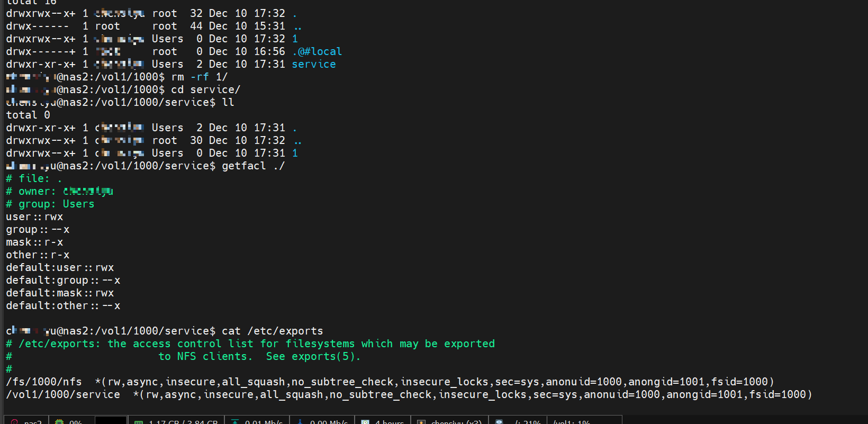The width and height of the screenshot is (868, 424).
Task: Click the cat /etc/exports command text
Action: click(272, 331)
